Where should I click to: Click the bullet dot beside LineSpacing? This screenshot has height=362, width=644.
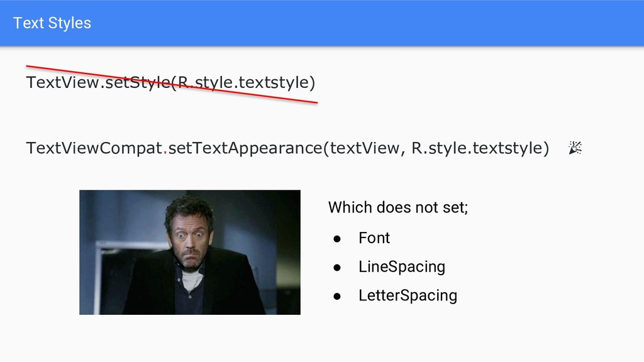click(x=337, y=268)
